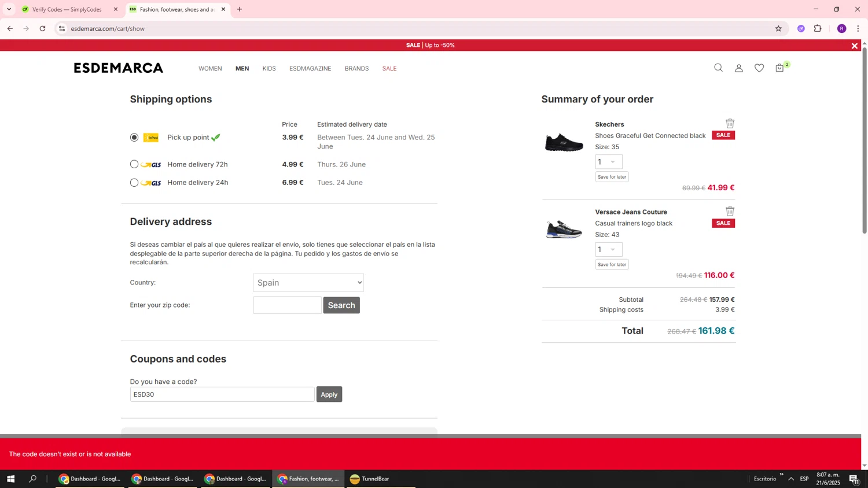Go back to previous page
The width and height of the screenshot is (868, 488).
click(10, 28)
